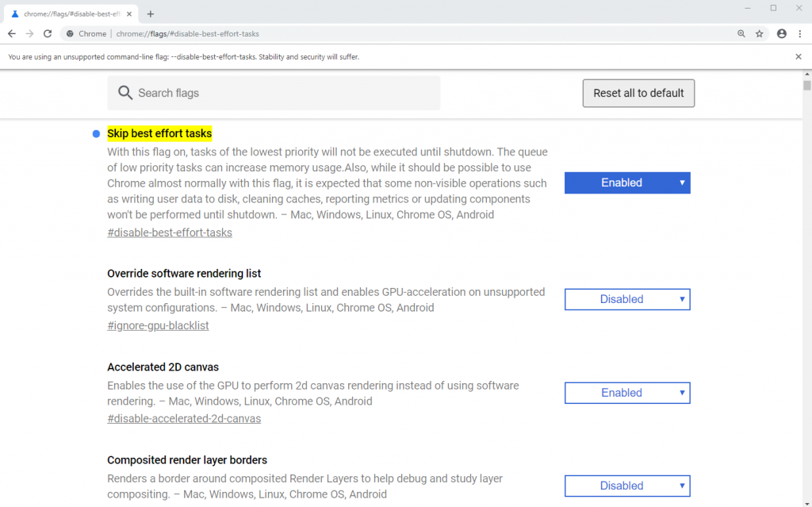Dismiss the unsupported flag warning bar
The width and height of the screenshot is (812, 507).
[798, 56]
